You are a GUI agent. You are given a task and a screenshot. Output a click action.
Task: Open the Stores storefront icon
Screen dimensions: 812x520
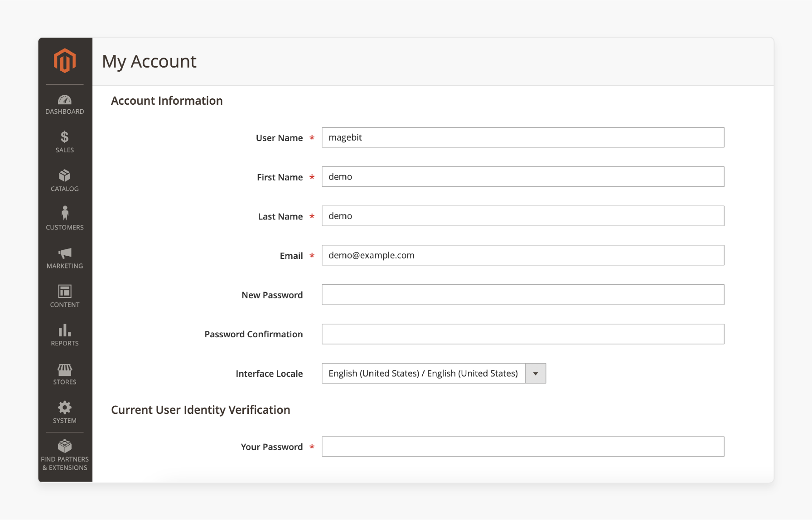(x=65, y=369)
